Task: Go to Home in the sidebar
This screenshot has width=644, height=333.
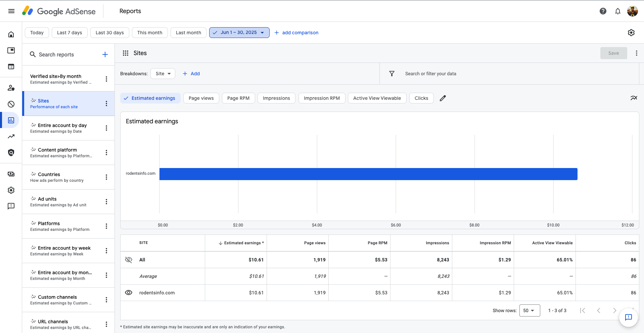Action: [11, 34]
